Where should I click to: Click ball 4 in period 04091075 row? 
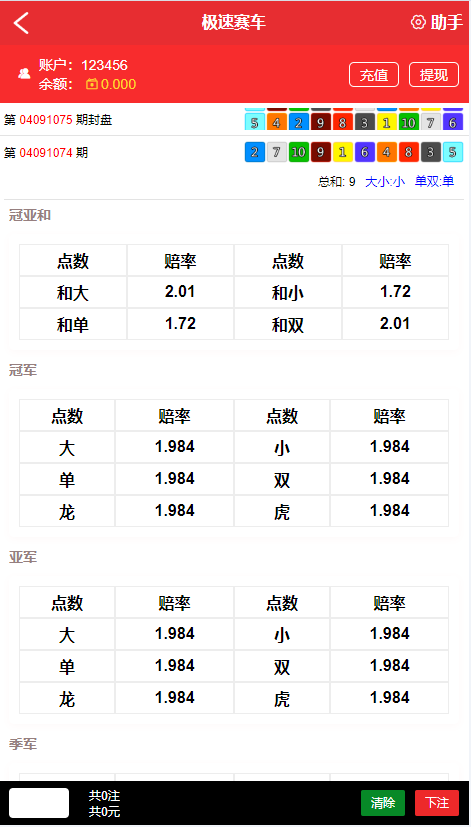coord(277,122)
